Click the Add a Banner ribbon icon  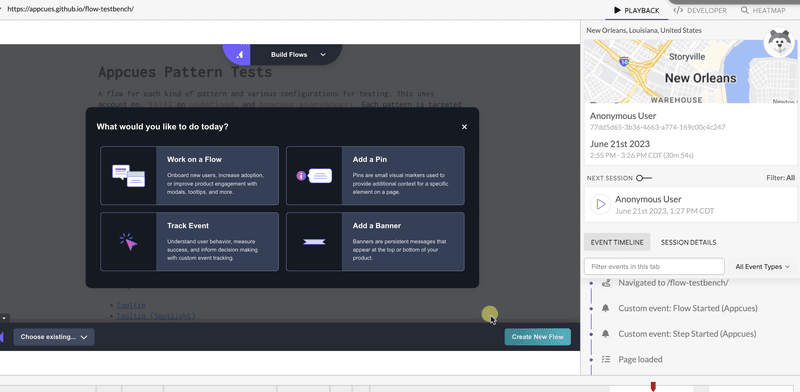(x=314, y=241)
